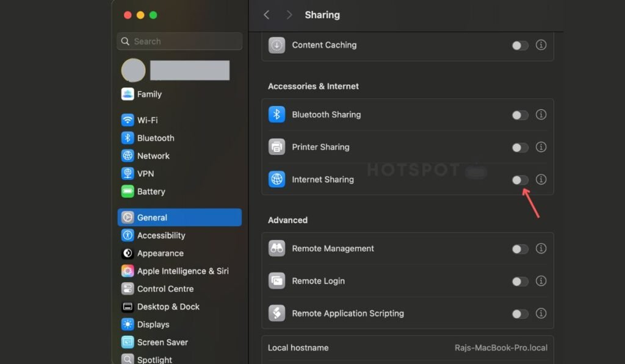625x364 pixels.
Task: Open Network settings via globe icon
Action: [128, 155]
